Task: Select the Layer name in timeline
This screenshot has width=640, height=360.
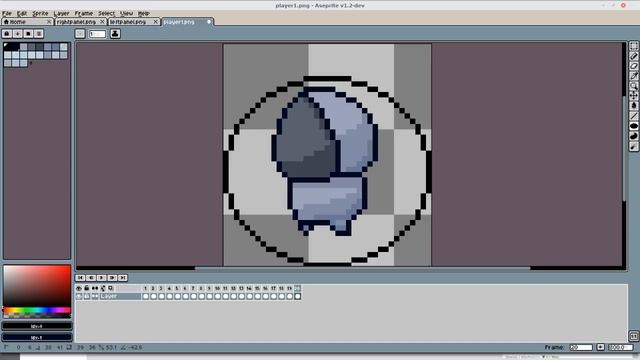Action: (120, 296)
